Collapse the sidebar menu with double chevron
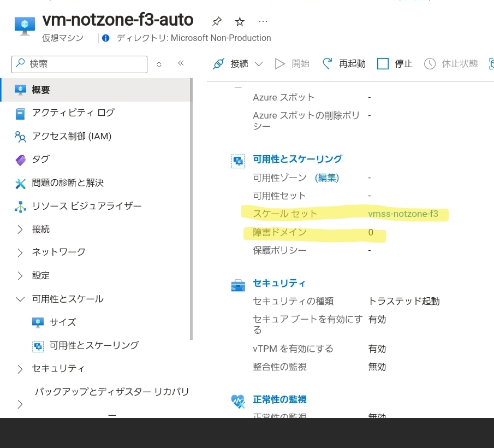Screen dimensions: 494x448 181,63
